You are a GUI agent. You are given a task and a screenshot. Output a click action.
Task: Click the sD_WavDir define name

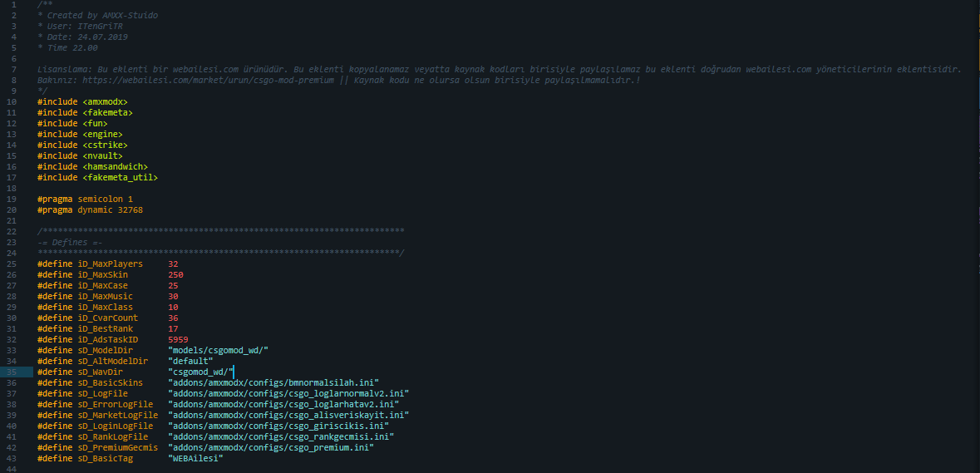pyautogui.click(x=100, y=372)
